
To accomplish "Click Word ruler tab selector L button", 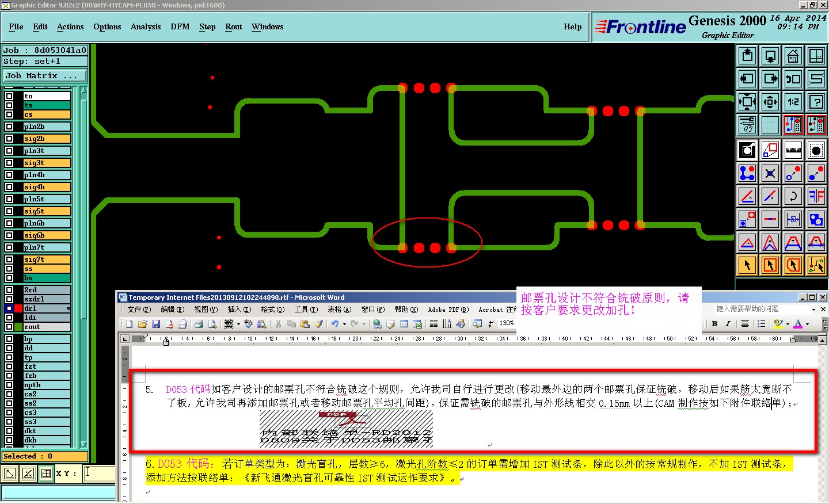I will pyautogui.click(x=125, y=339).
